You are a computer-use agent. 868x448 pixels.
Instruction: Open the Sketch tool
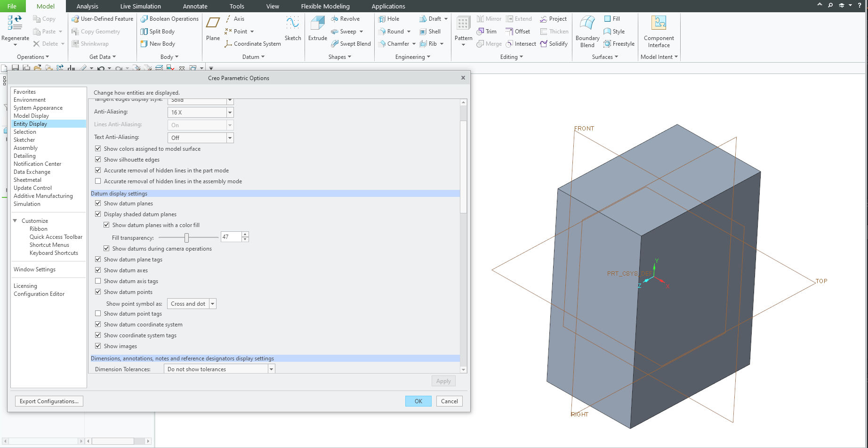pyautogui.click(x=293, y=31)
